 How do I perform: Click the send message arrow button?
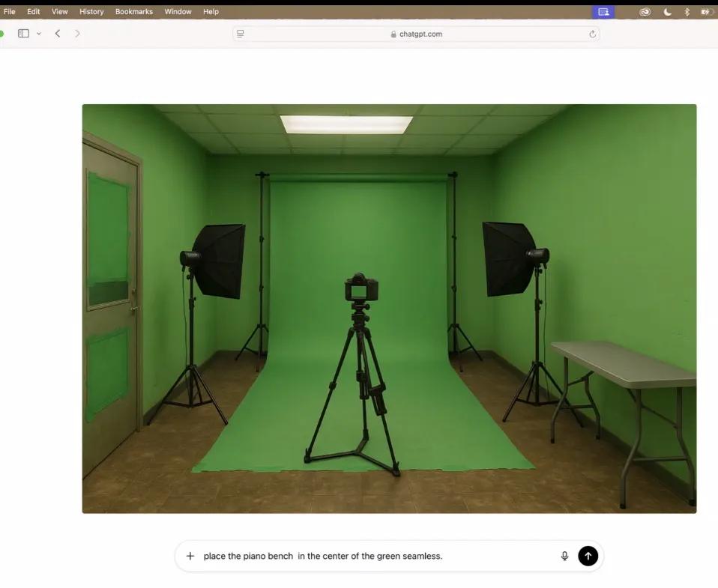(x=588, y=556)
